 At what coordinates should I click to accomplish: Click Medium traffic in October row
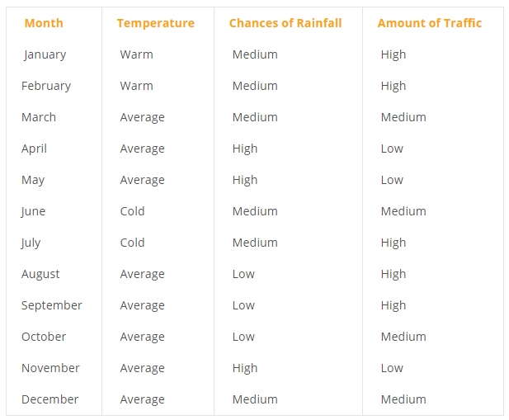403,337
